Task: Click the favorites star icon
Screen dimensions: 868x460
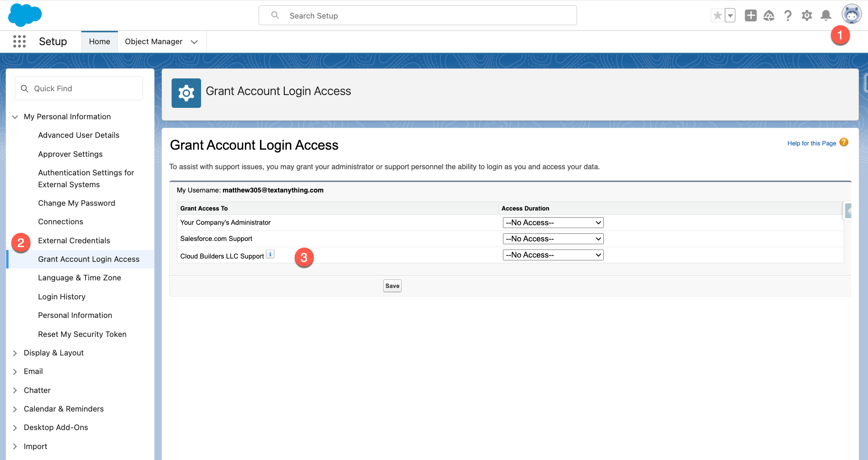Action: [x=717, y=16]
